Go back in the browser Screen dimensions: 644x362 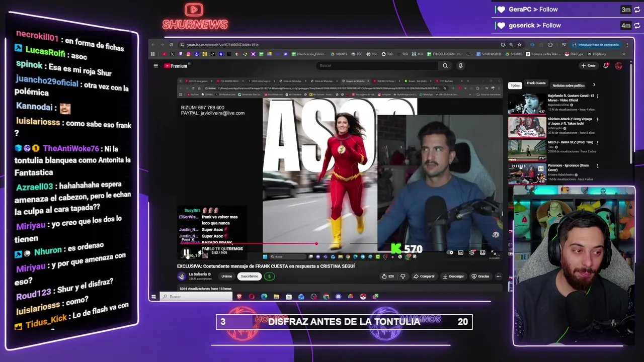[153, 45]
